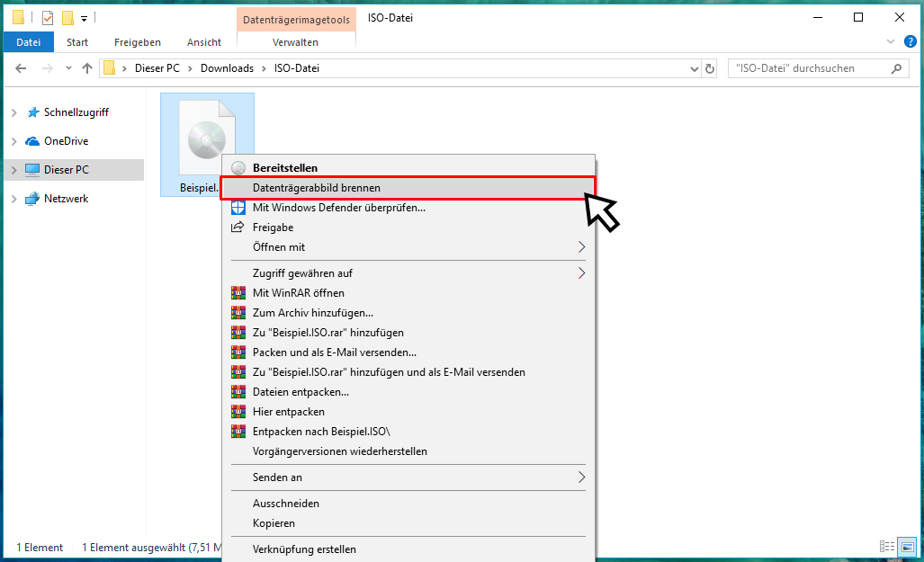Viewport: 924px width, 562px height.
Task: Choose Verknüpfung erstellen
Action: tap(408, 549)
